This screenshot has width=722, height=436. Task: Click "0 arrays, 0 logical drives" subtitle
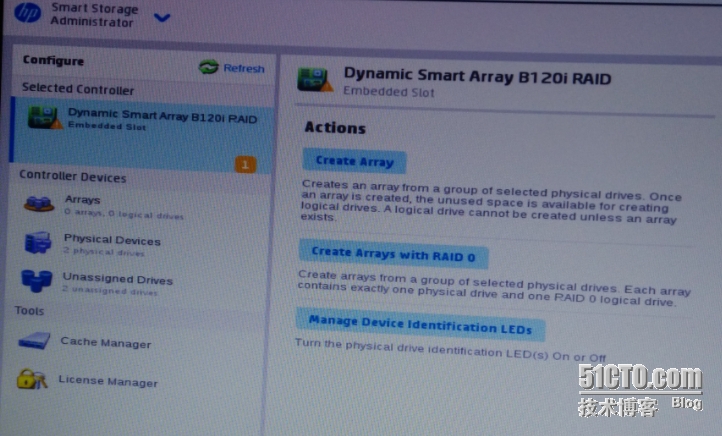[123, 214]
